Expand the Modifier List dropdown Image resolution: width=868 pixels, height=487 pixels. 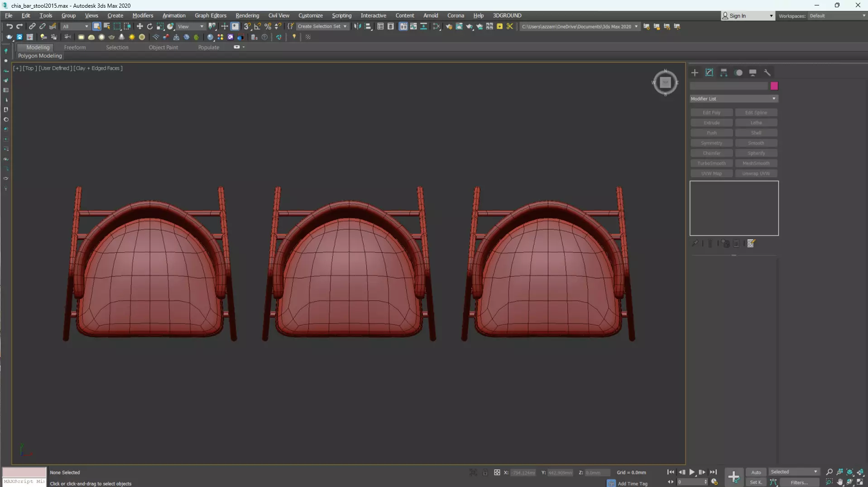point(734,99)
